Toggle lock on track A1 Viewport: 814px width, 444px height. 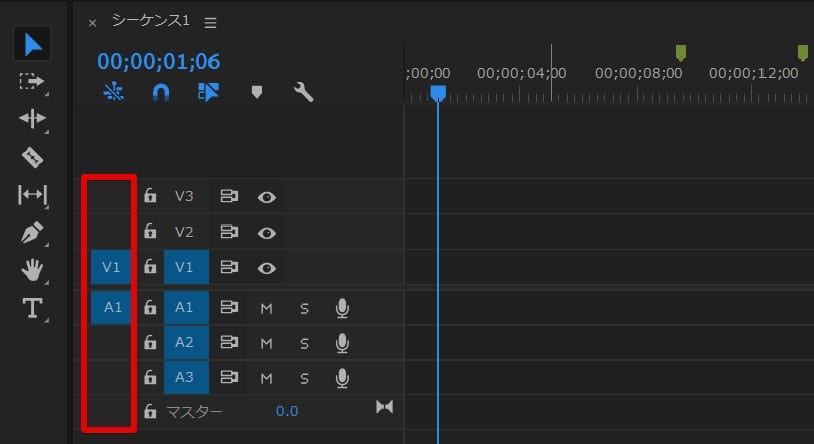click(x=150, y=307)
